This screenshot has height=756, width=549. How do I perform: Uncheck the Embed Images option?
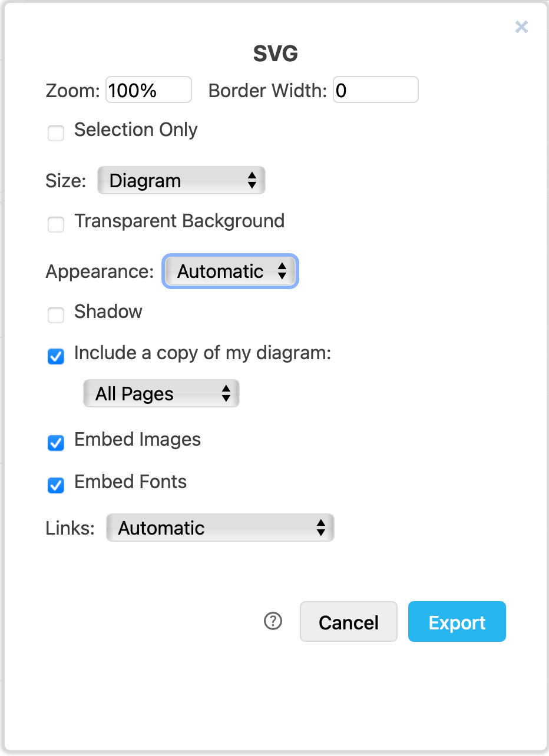pos(55,443)
